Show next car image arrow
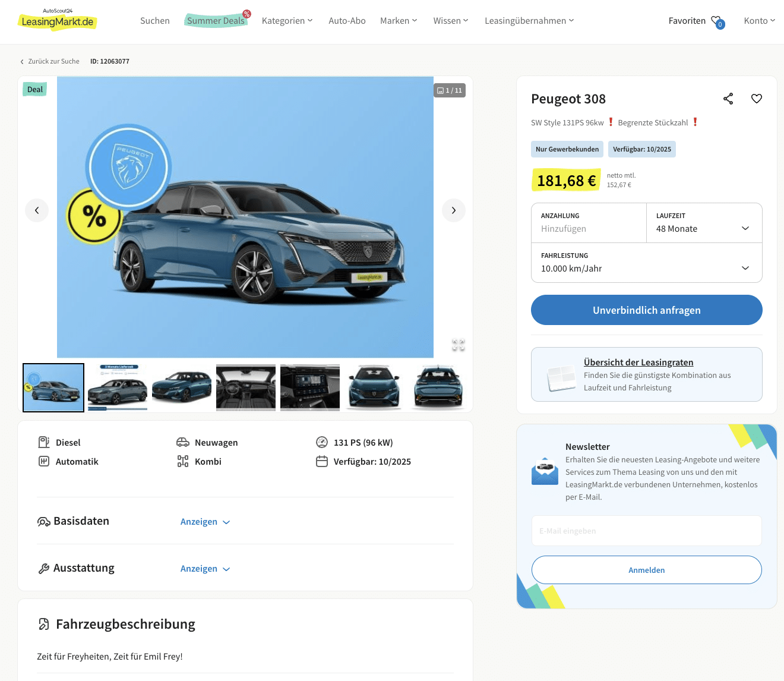 point(454,210)
